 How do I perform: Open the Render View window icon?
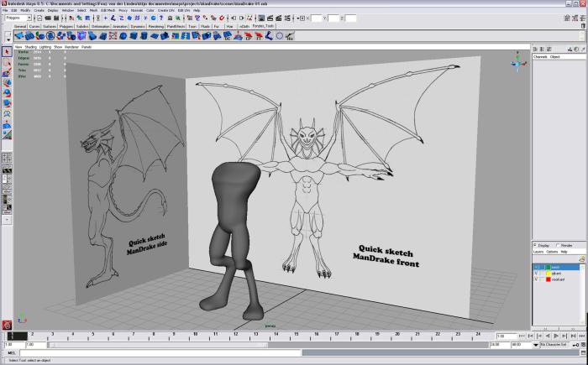tap(261, 18)
